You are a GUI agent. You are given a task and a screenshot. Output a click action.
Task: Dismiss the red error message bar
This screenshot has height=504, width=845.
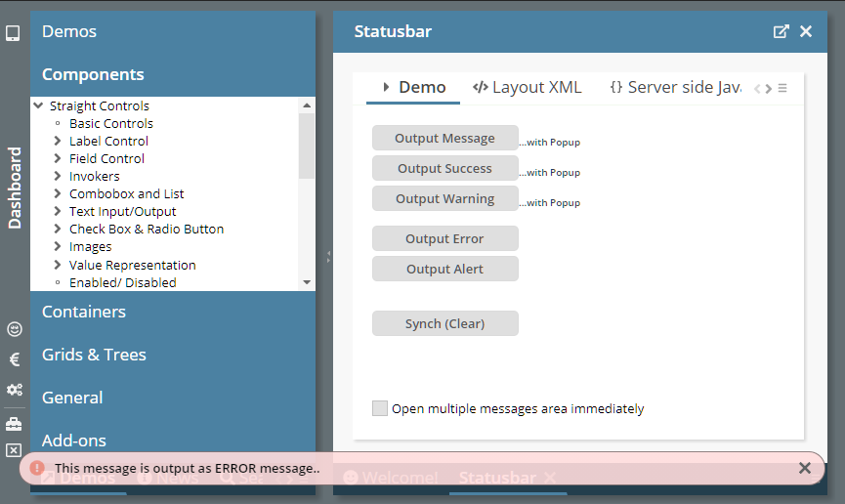(804, 468)
